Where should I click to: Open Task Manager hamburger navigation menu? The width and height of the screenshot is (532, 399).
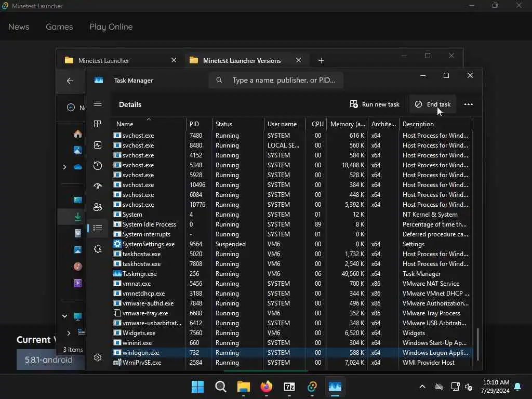click(x=98, y=103)
